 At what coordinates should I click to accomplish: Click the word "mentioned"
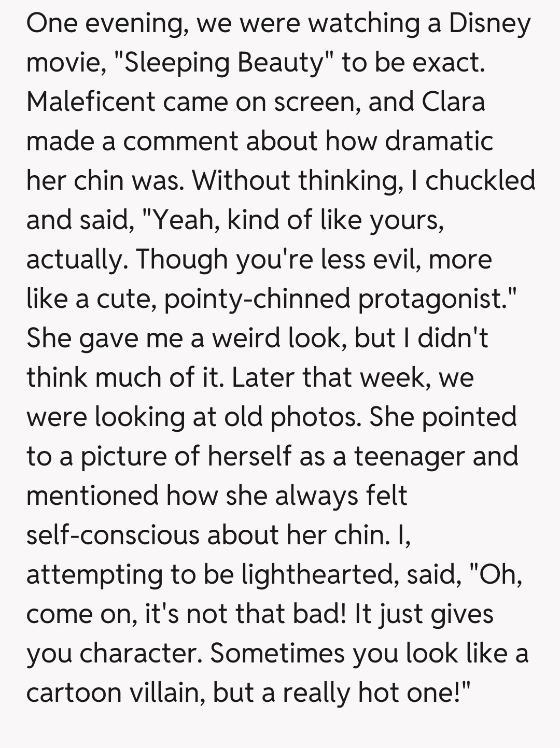92,495
